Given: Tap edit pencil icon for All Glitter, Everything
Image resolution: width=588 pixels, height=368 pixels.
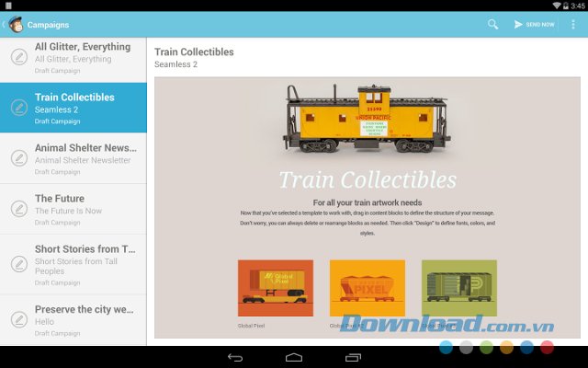Looking at the screenshot, I should [x=18, y=57].
